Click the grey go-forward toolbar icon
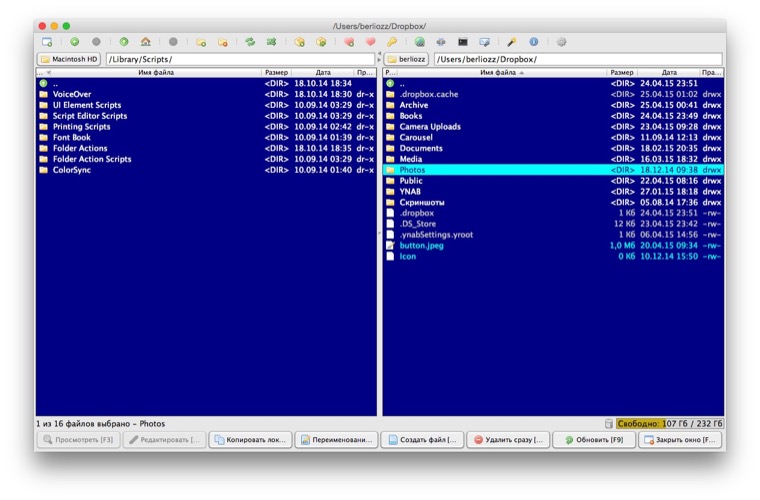 tap(96, 42)
